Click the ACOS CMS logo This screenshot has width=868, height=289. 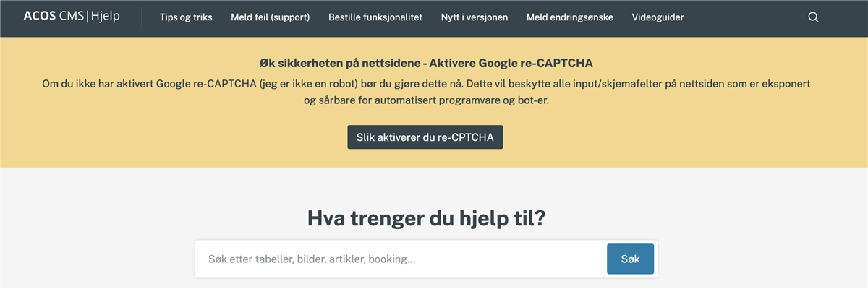[x=53, y=17]
